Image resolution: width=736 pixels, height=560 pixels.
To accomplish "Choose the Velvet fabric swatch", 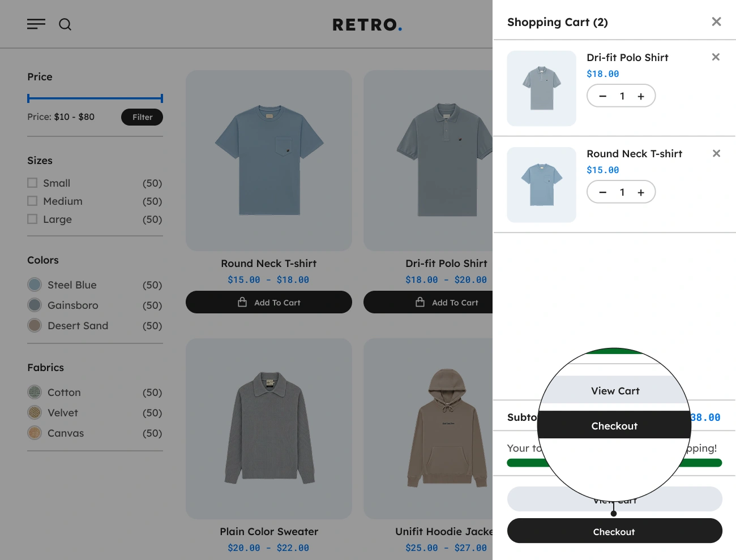I will coord(35,412).
